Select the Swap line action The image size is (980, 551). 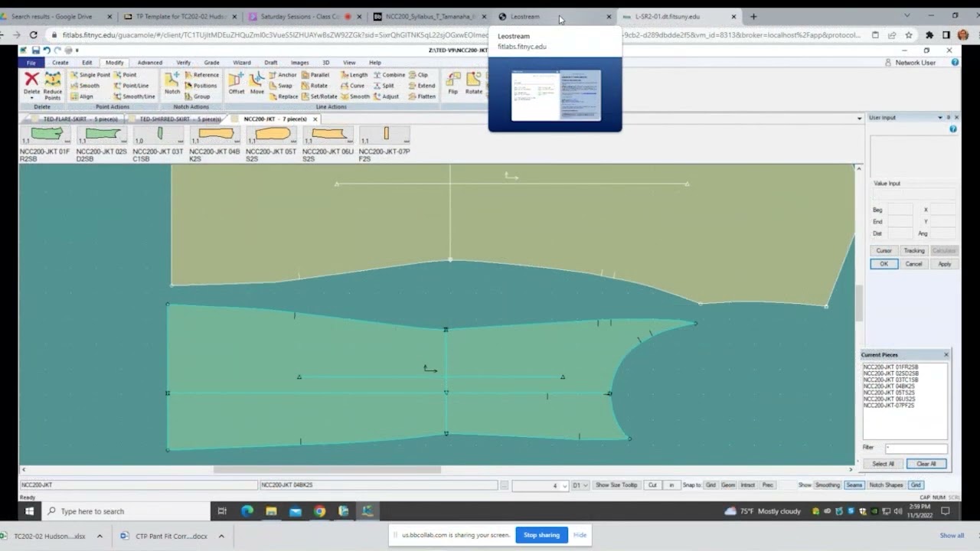280,86
